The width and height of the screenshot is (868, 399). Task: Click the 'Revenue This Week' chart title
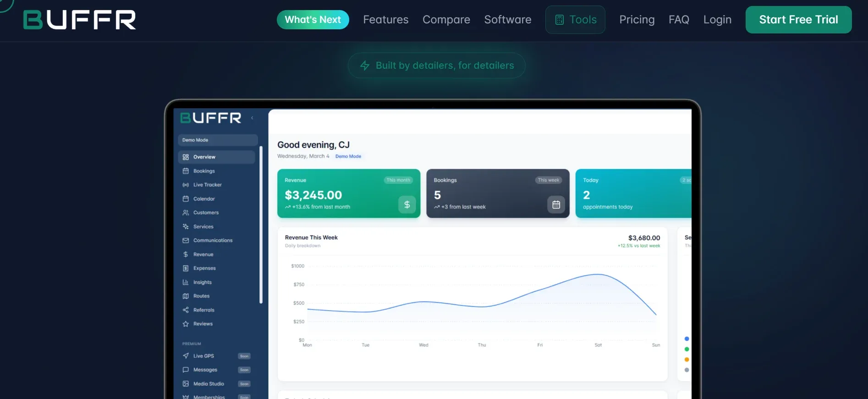coord(311,237)
